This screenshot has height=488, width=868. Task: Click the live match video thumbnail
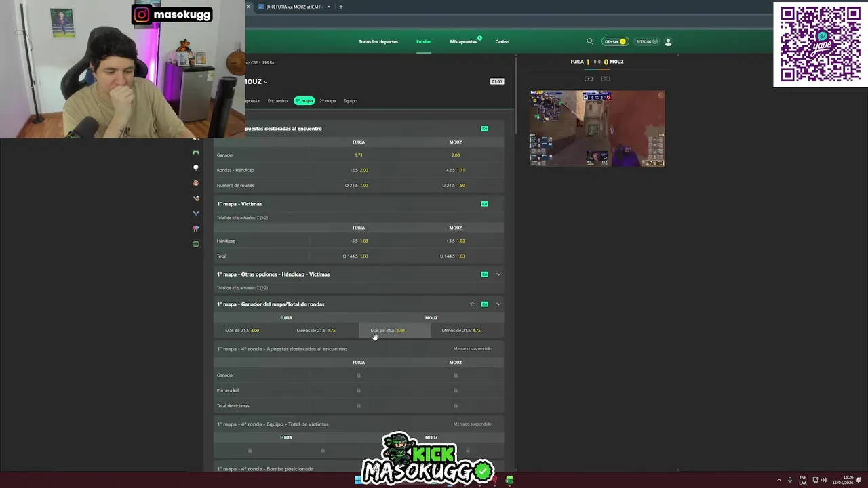pyautogui.click(x=597, y=128)
